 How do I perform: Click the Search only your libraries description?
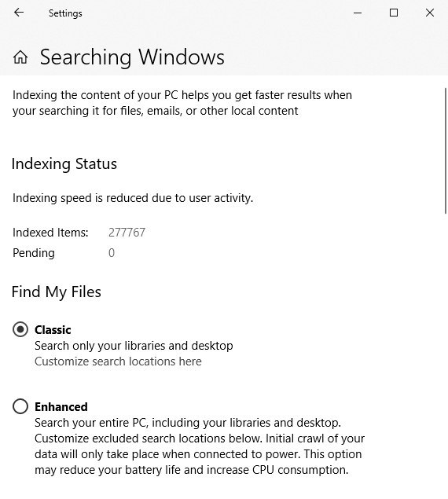click(x=134, y=346)
